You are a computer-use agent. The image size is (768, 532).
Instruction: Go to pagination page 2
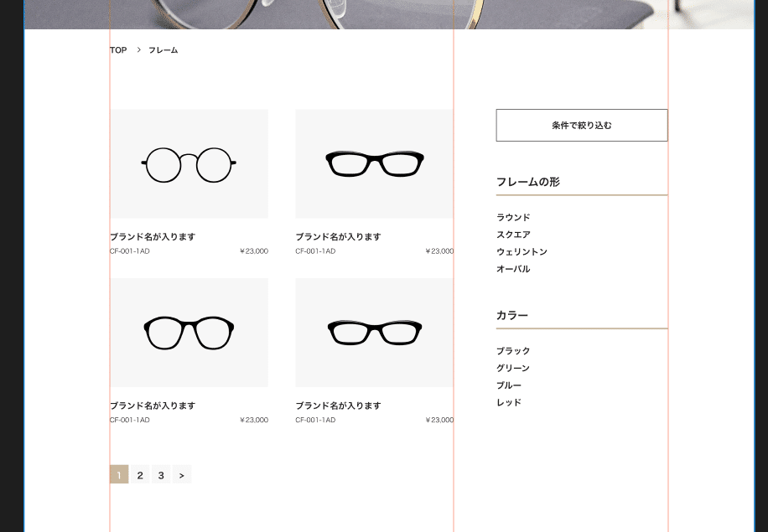(x=140, y=474)
